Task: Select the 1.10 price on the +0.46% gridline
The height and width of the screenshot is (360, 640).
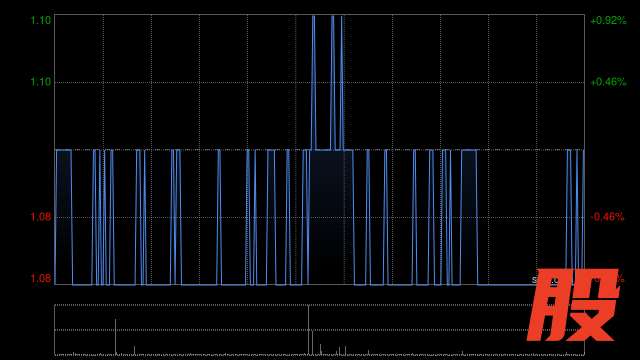Action: (x=41, y=82)
